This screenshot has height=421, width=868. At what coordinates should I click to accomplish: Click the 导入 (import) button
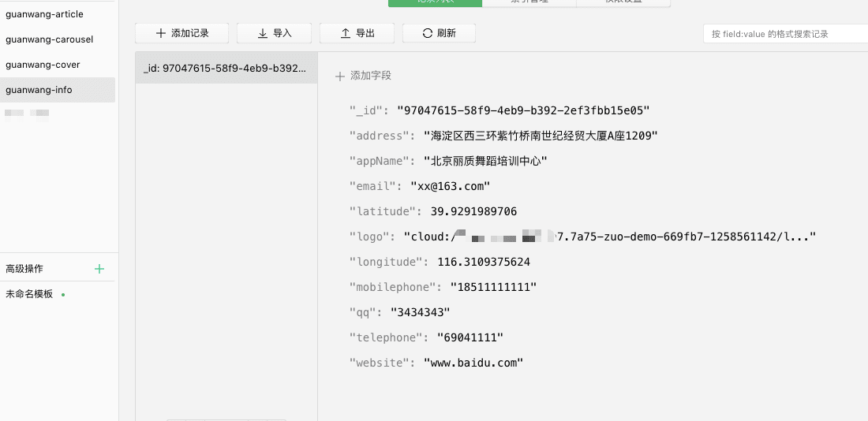[274, 33]
